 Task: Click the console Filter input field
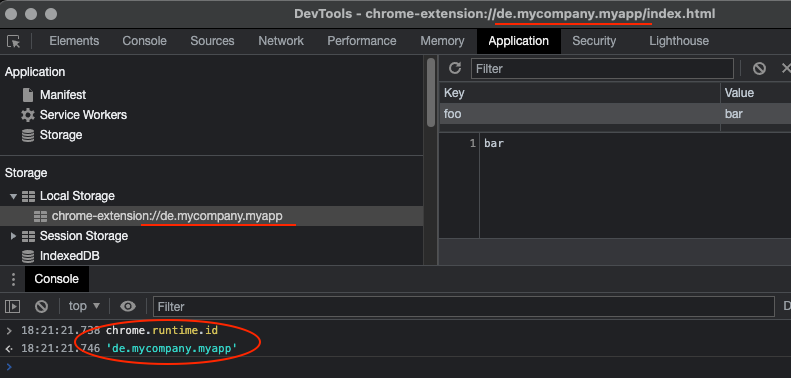click(x=464, y=306)
